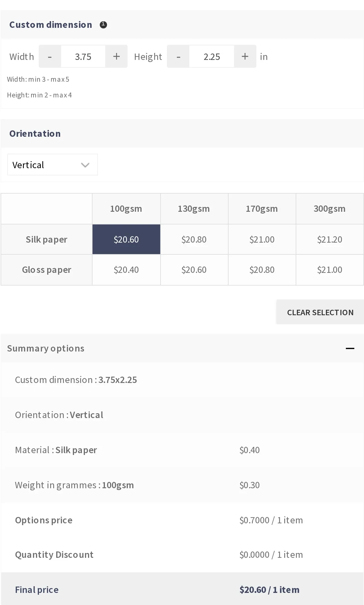Open the Custom dimension info tooltip icon
The width and height of the screenshot is (364, 605).
103,25
